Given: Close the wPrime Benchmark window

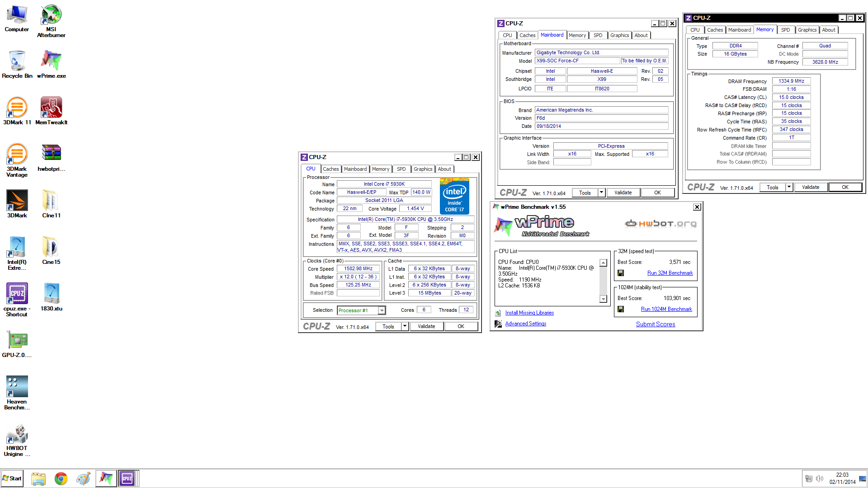Looking at the screenshot, I should coord(697,207).
